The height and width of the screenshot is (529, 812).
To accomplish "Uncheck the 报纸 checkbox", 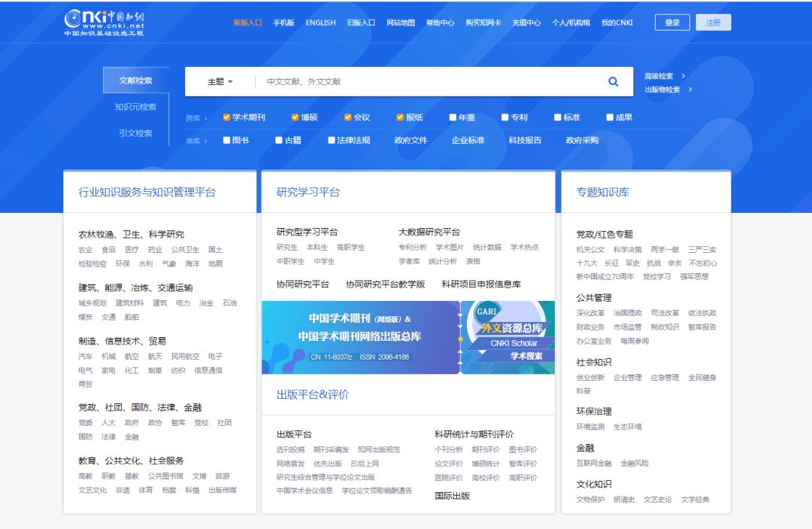I will 398,117.
